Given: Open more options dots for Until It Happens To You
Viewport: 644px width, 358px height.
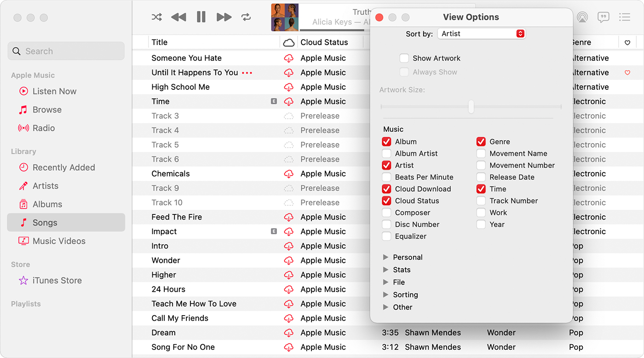Looking at the screenshot, I should point(247,73).
